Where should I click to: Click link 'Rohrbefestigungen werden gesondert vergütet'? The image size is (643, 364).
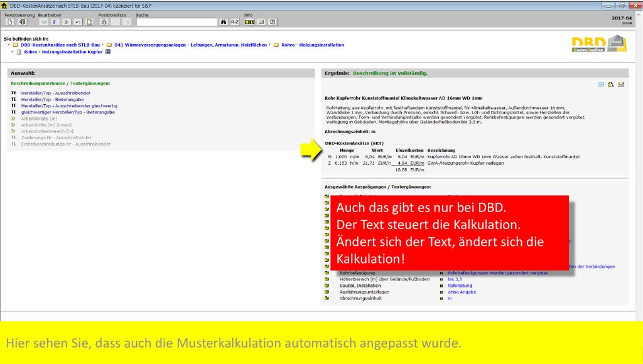pos(498,273)
